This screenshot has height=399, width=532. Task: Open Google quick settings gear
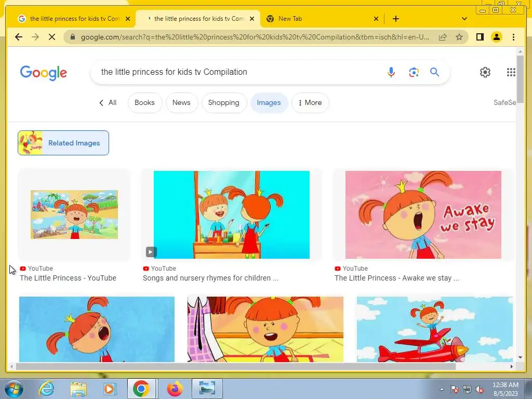485,72
